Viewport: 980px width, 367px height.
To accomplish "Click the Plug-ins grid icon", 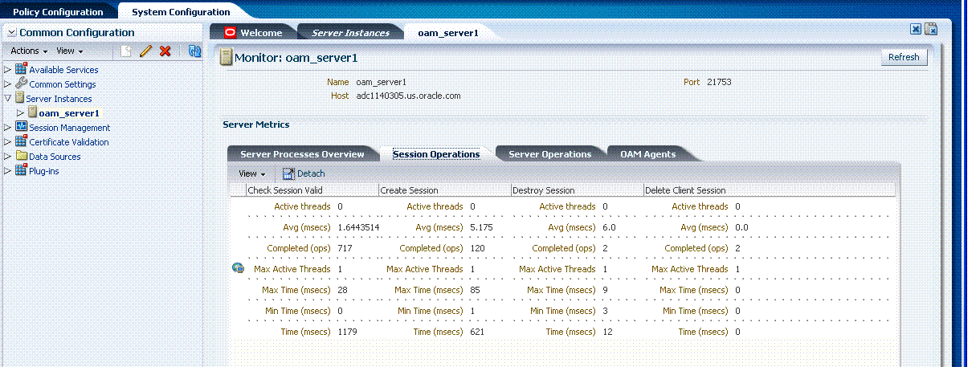I will point(21,170).
